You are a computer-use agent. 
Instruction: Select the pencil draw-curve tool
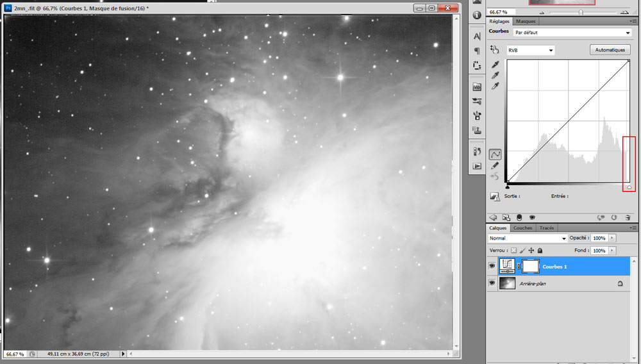pos(495,165)
